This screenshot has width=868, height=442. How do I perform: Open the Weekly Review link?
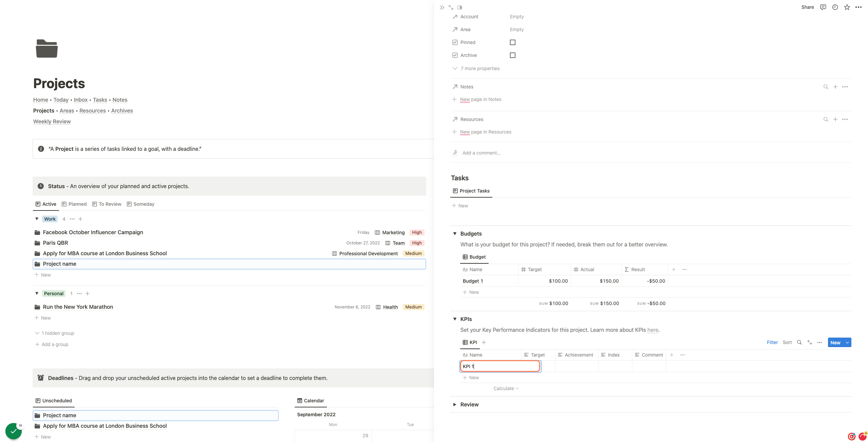click(52, 121)
